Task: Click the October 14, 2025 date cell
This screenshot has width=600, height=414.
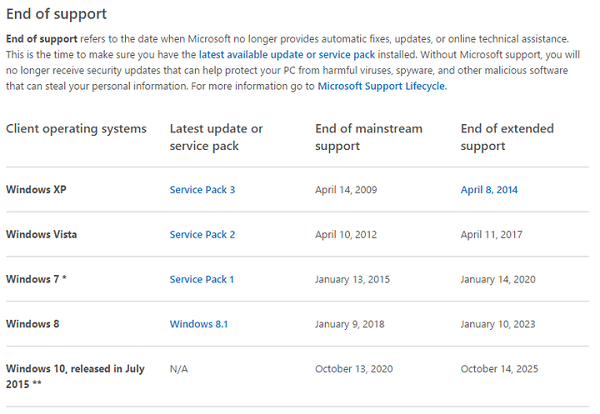Action: pos(499,369)
